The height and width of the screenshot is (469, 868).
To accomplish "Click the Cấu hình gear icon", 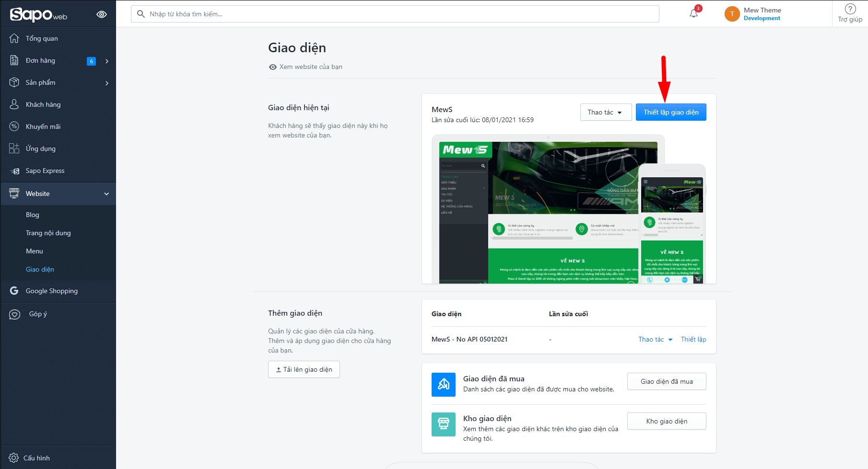I will click(14, 458).
